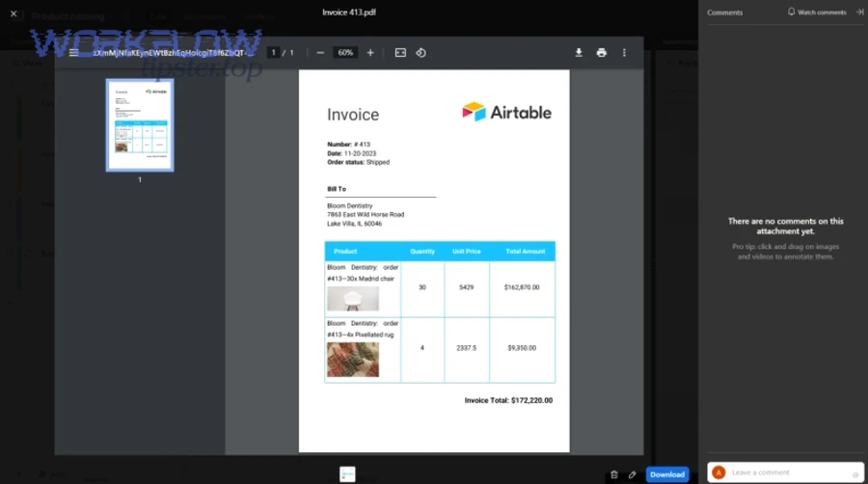Screen dimensions: 868x484
Task: Click the Number: # 413 line
Action: tap(349, 145)
